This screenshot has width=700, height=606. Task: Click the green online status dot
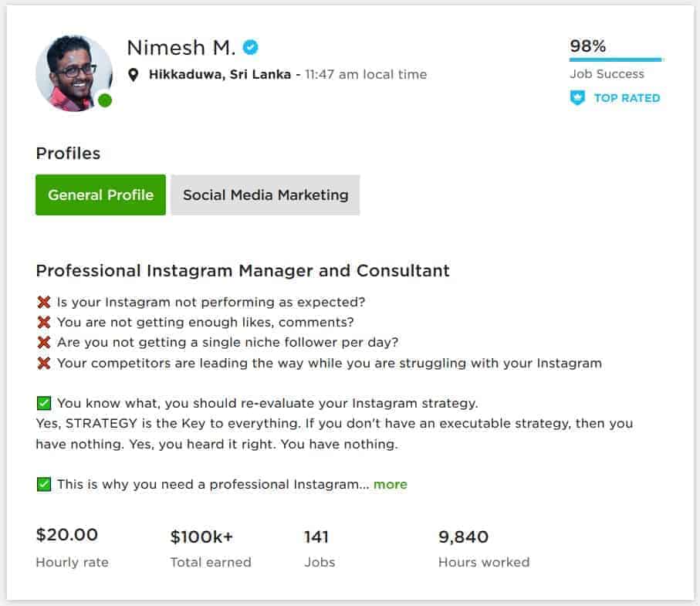pos(105,100)
